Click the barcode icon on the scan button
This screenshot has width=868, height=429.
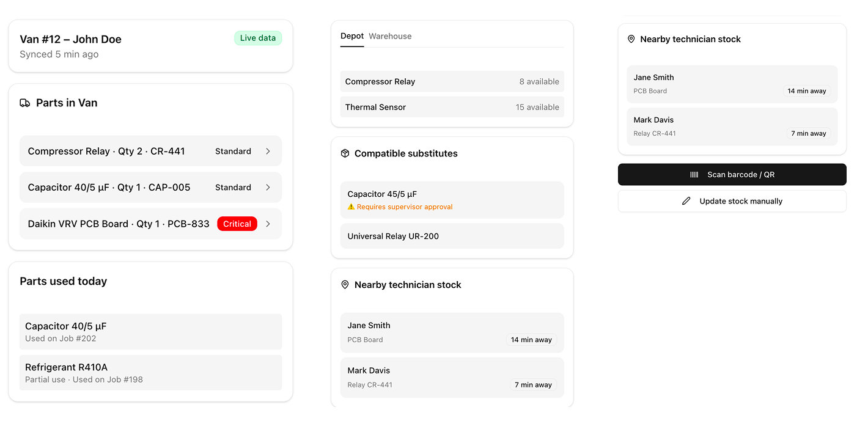pyautogui.click(x=694, y=174)
